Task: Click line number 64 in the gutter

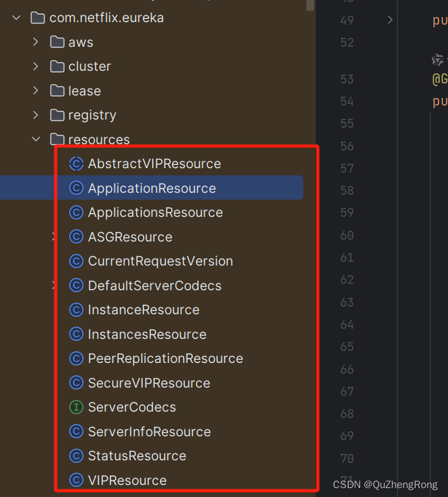Action: (x=347, y=324)
